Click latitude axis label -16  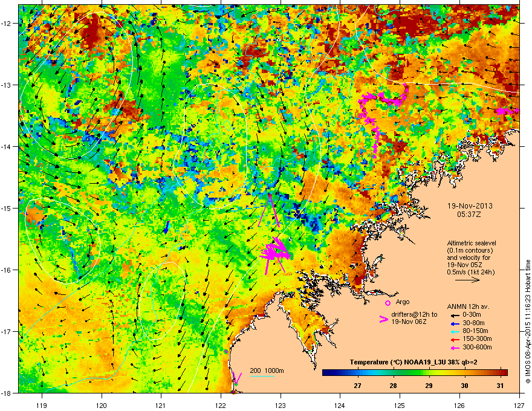click(6, 270)
